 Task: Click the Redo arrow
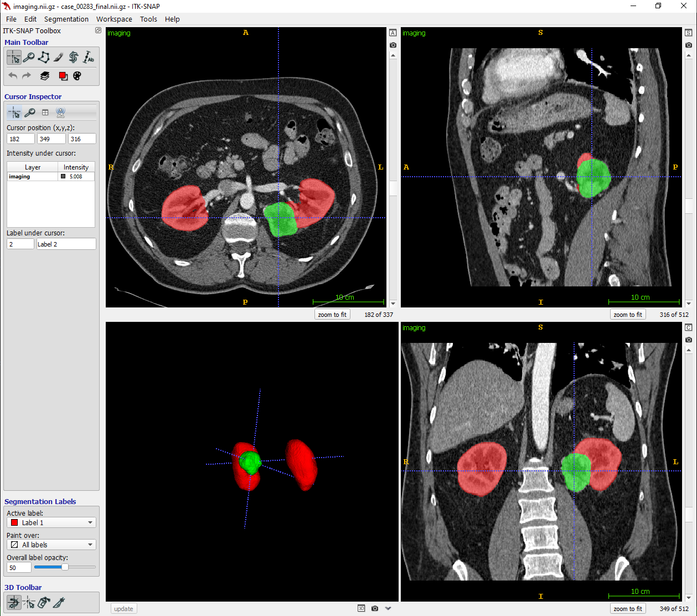27,76
